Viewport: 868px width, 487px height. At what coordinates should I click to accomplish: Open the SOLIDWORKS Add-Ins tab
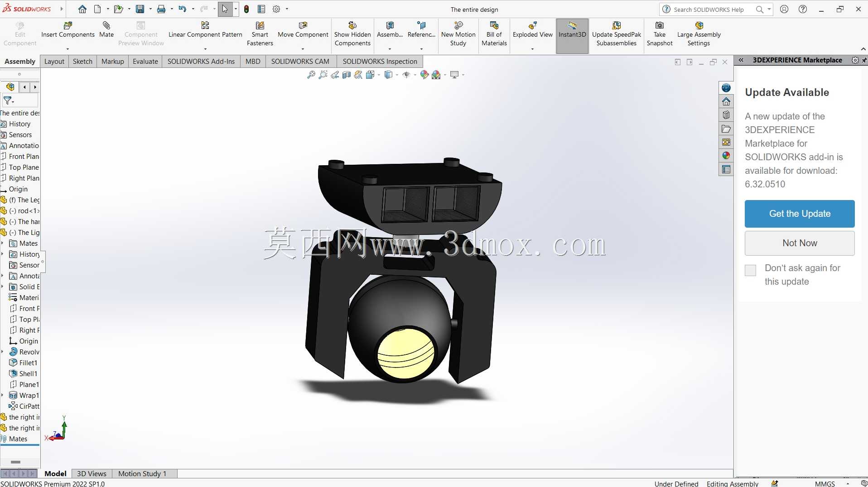(x=201, y=61)
